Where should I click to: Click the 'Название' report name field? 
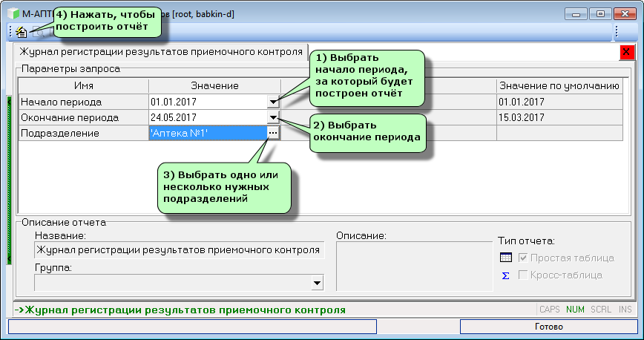180,250
